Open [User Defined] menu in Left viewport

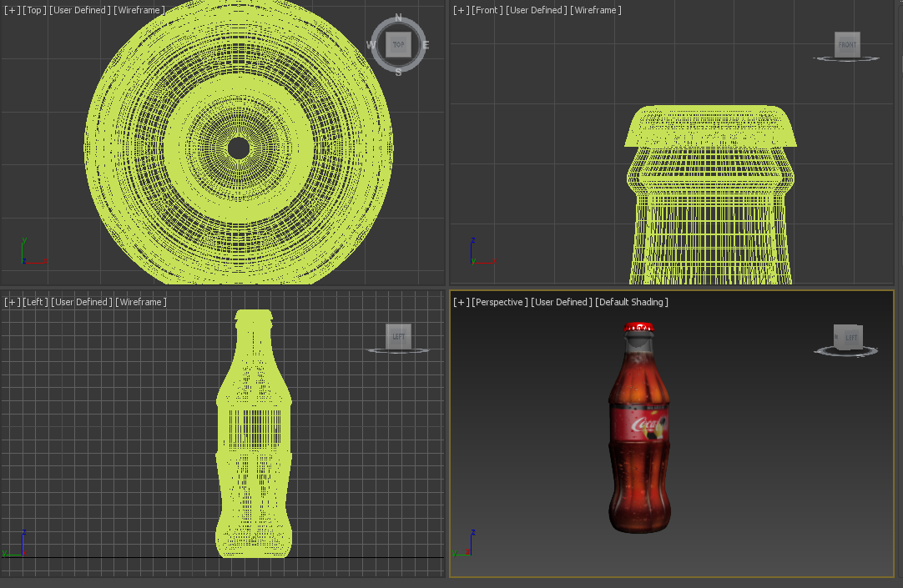pyautogui.click(x=82, y=302)
